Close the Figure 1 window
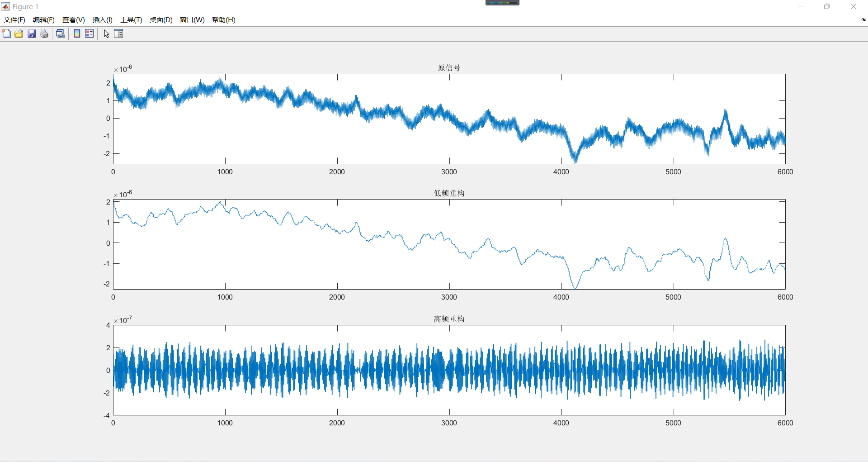 pyautogui.click(x=854, y=6)
